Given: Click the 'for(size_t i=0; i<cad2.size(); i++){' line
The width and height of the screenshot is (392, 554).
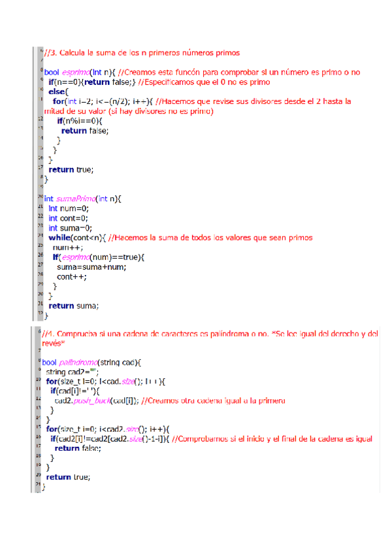Looking at the screenshot, I should click(x=108, y=429).
